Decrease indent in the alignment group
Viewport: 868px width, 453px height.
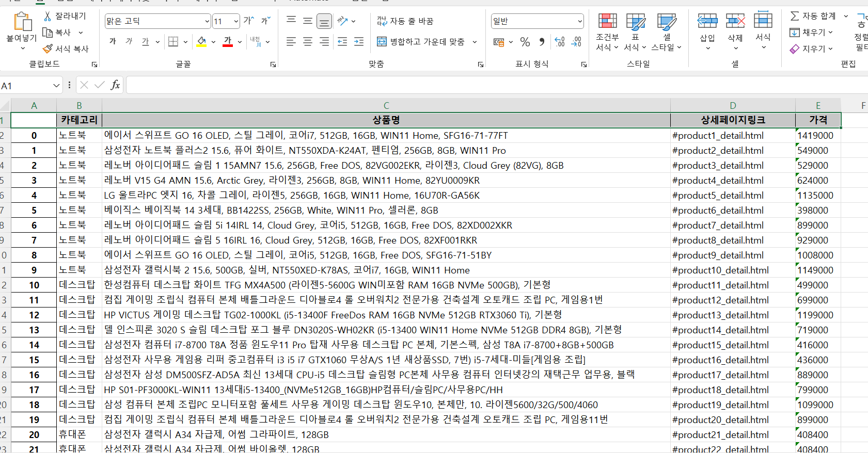[342, 42]
